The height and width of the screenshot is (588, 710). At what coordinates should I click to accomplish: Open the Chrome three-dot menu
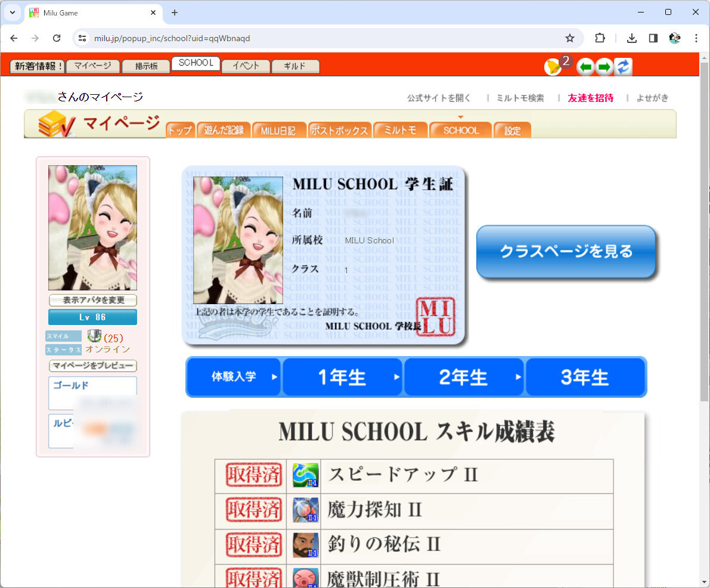tap(696, 38)
